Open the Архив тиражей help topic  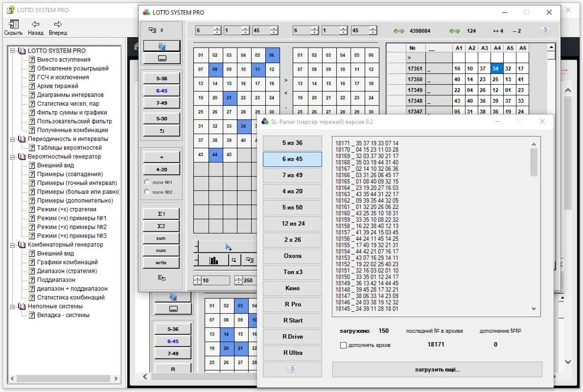(x=58, y=86)
